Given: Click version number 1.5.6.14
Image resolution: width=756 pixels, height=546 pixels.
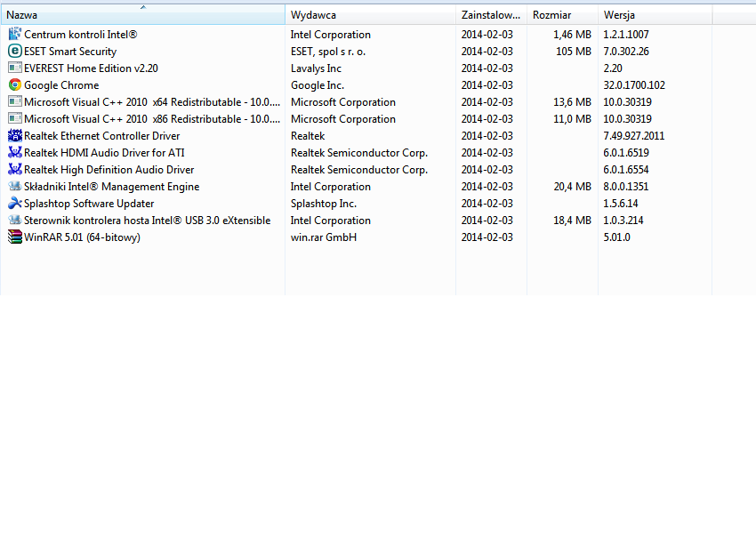Looking at the screenshot, I should pyautogui.click(x=621, y=204).
